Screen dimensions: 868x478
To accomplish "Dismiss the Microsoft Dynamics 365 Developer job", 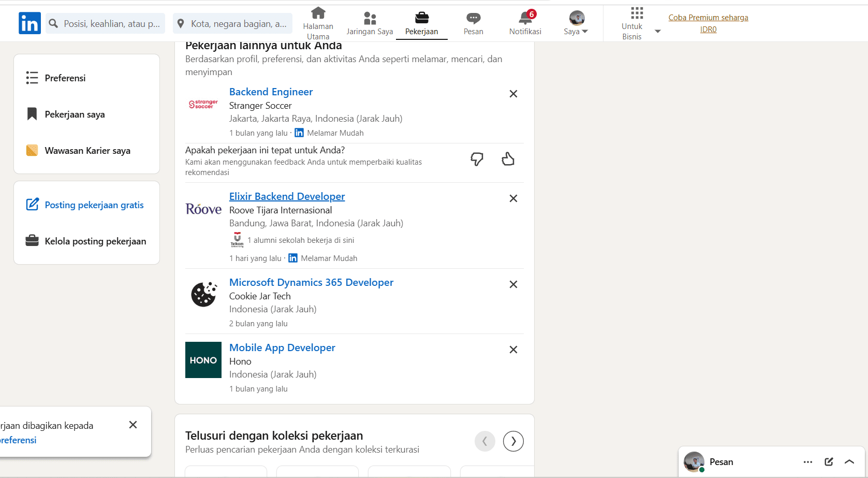I will pos(513,284).
